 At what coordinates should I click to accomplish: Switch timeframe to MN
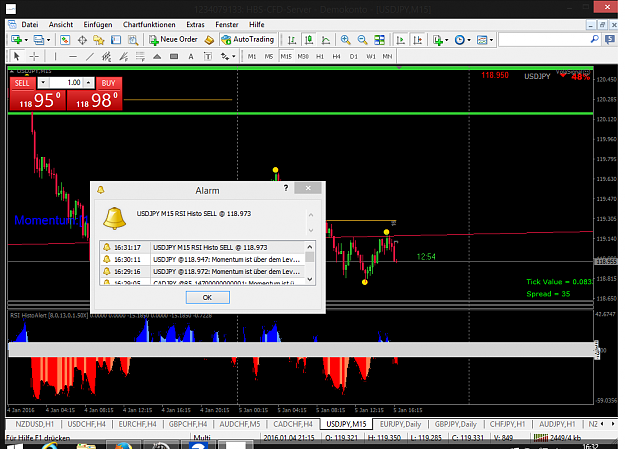(387, 57)
